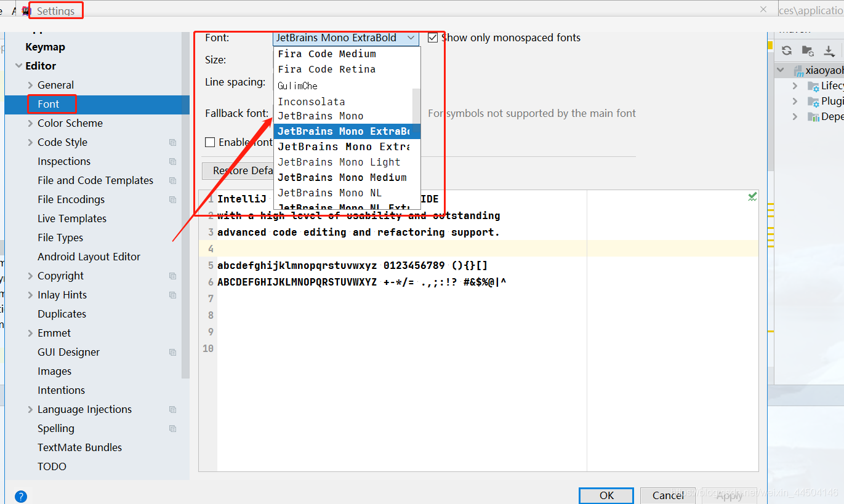The width and height of the screenshot is (844, 504).
Task: Confirm settings with the OK button
Action: pyautogui.click(x=606, y=495)
